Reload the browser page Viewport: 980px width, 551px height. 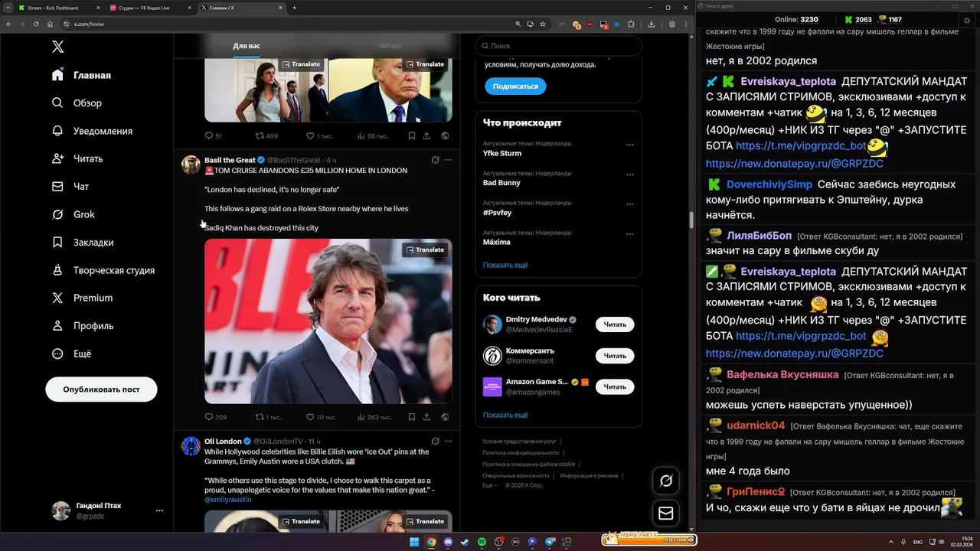pos(36,24)
